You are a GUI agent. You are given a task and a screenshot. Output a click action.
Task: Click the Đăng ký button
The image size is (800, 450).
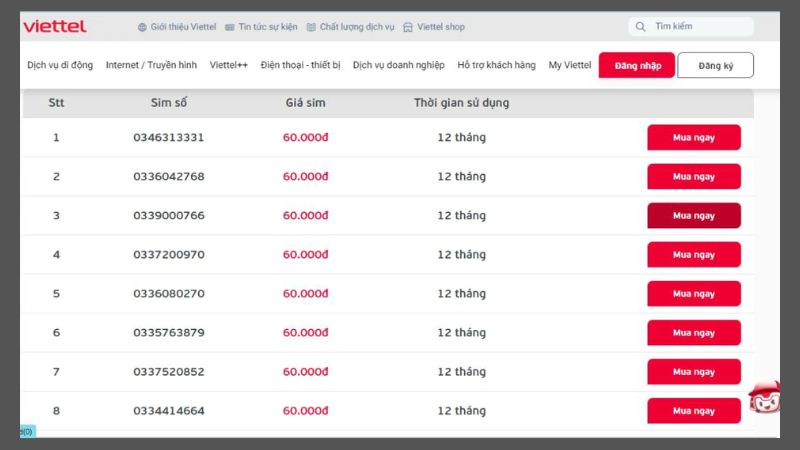[x=715, y=65]
